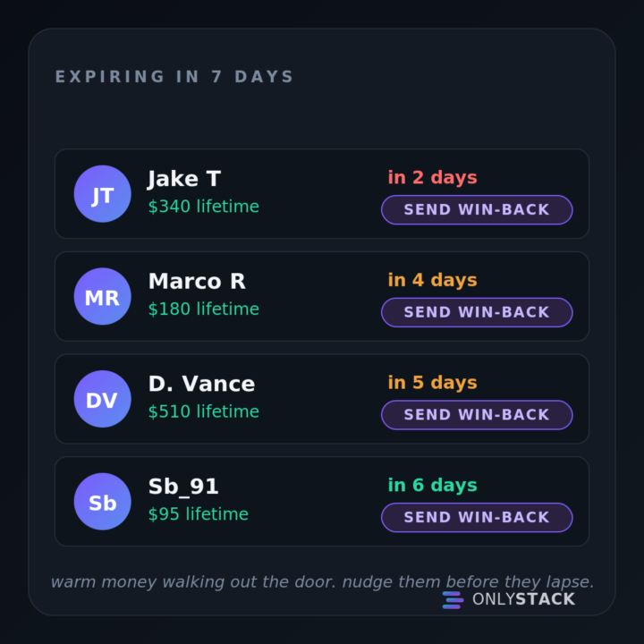Click the Expiring in 7 Days heading
This screenshot has height=644, width=644.
[174, 77]
